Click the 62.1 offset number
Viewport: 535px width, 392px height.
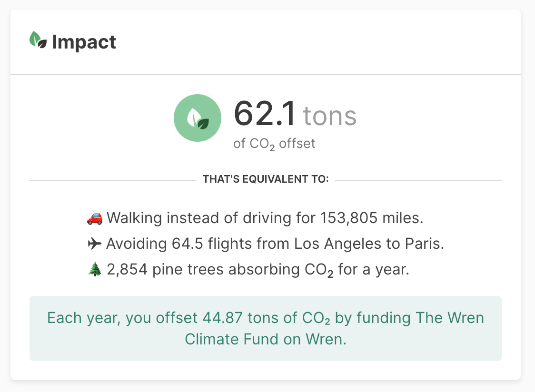(x=265, y=114)
